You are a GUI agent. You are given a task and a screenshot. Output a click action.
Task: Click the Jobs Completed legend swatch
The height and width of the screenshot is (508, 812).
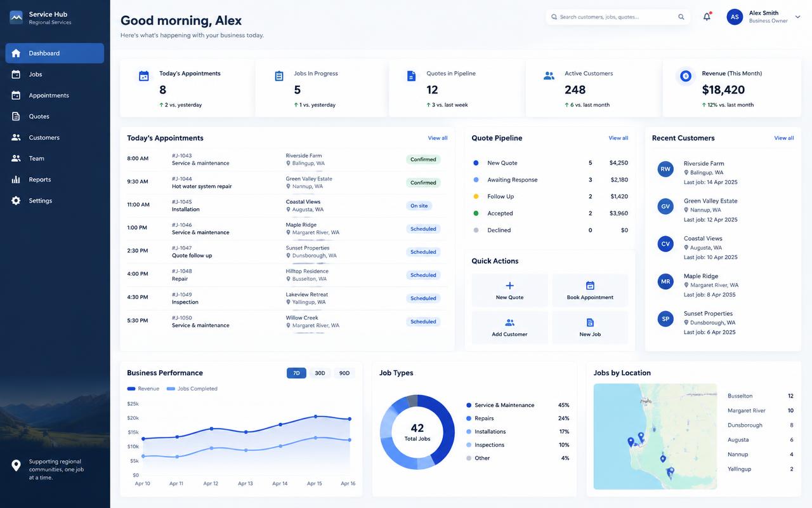click(171, 389)
